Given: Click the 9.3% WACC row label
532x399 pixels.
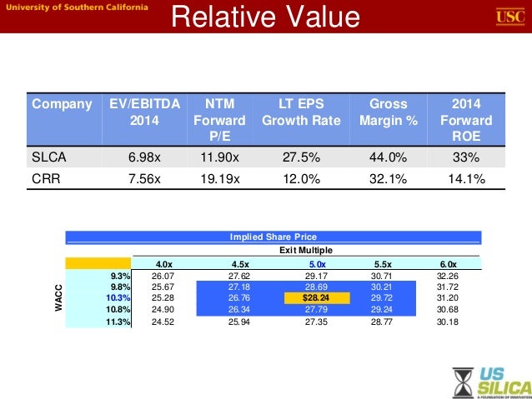Looking at the screenshot, I should (120, 276).
